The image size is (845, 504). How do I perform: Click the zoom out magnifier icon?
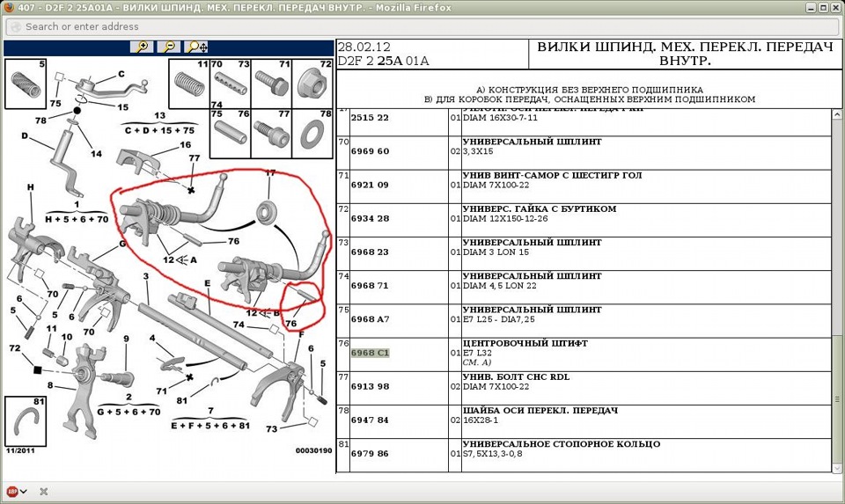click(169, 47)
